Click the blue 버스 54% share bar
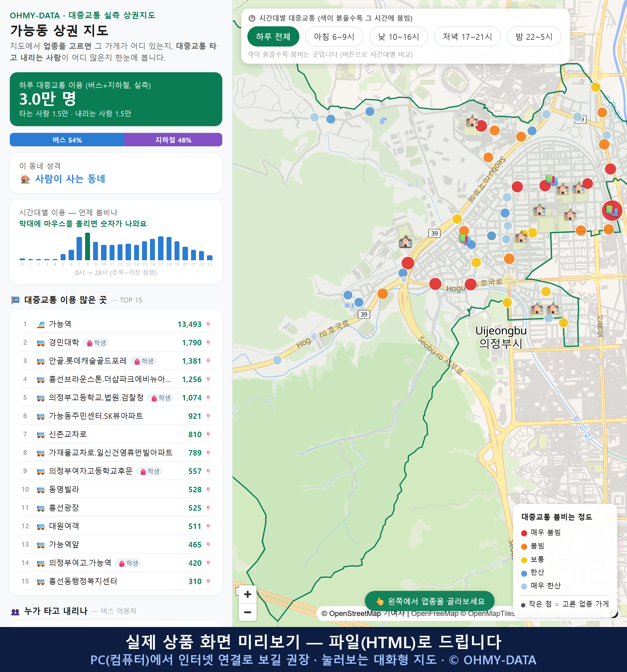The image size is (627, 672). pyautogui.click(x=67, y=140)
